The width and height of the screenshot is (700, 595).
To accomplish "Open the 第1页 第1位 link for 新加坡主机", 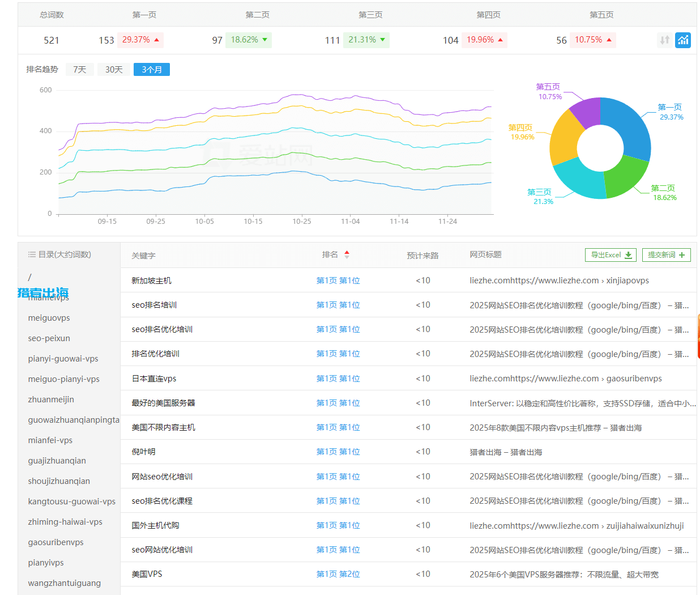I will pos(338,280).
